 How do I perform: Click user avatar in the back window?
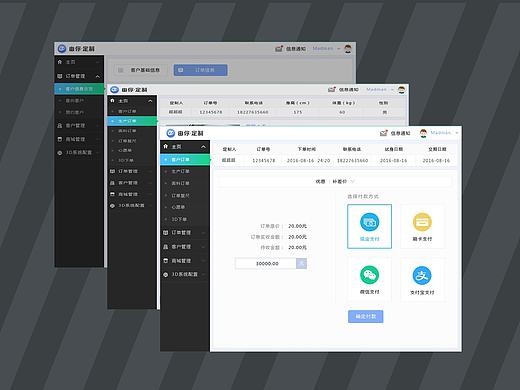(348, 49)
